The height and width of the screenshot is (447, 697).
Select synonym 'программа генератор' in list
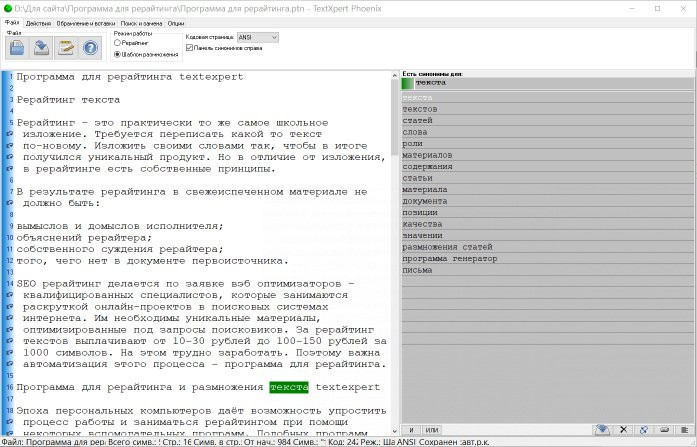click(x=449, y=258)
